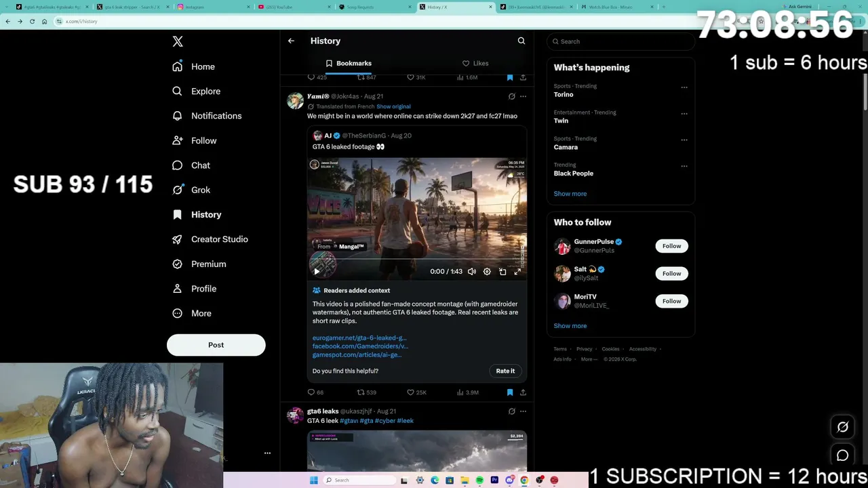This screenshot has height=488, width=868.
Task: Follow MoriTV
Action: point(671,301)
